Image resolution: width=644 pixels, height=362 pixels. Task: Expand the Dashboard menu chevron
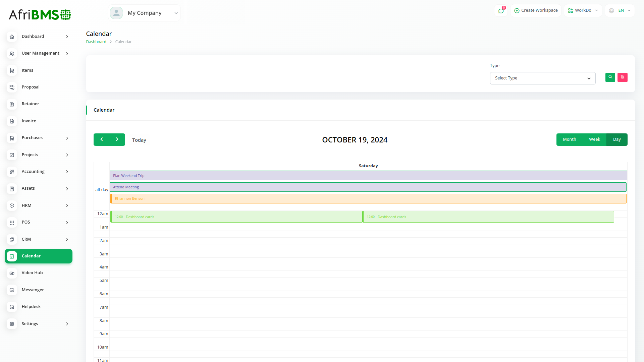click(x=67, y=37)
